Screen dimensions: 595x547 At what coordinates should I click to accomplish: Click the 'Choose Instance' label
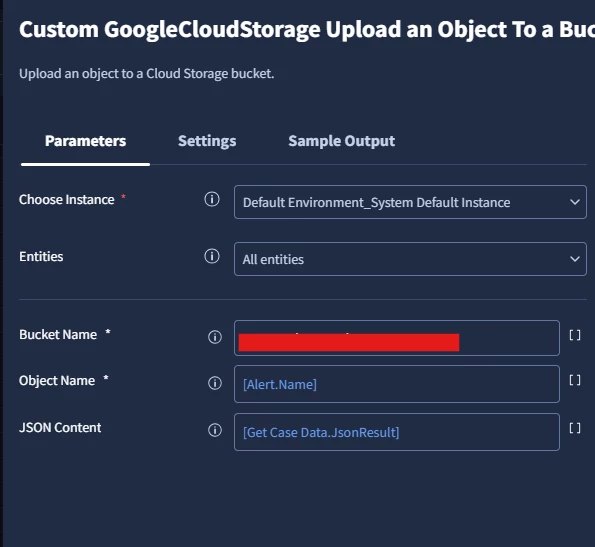click(x=67, y=200)
